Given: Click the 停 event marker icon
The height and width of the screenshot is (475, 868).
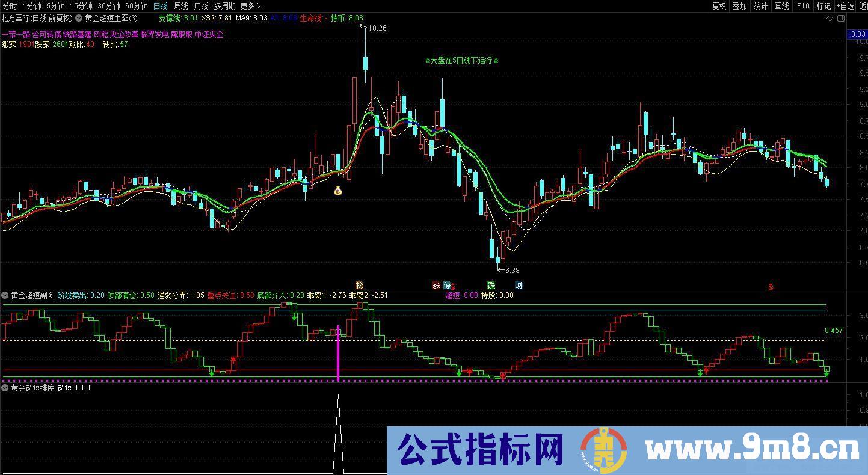Looking at the screenshot, I should pos(447,286).
